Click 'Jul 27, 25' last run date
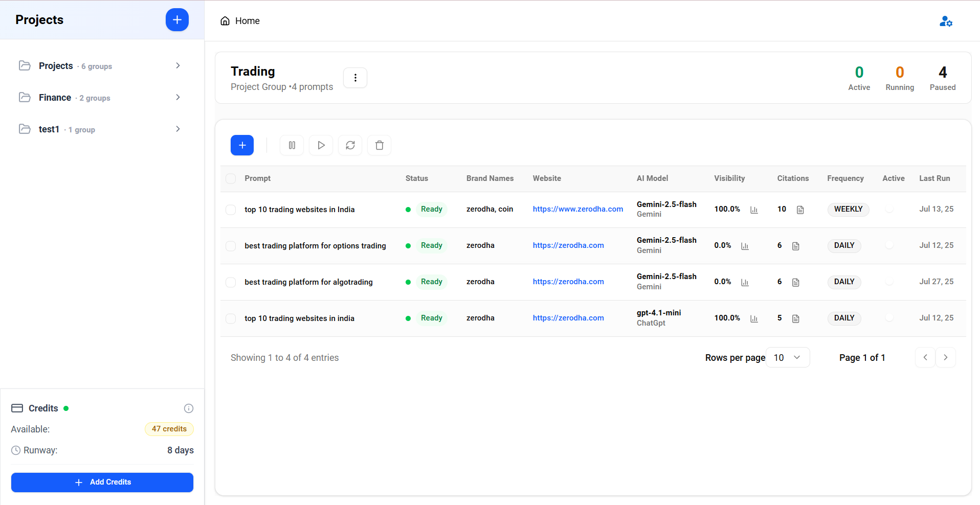Screen dimensions: 980x505 (x=936, y=282)
